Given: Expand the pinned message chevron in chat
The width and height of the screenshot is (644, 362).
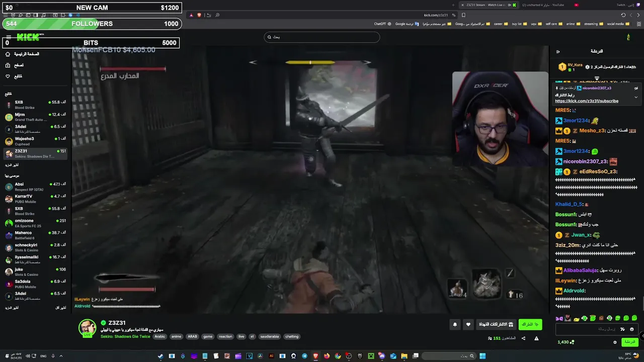Looking at the screenshot, I should pyautogui.click(x=636, y=97).
